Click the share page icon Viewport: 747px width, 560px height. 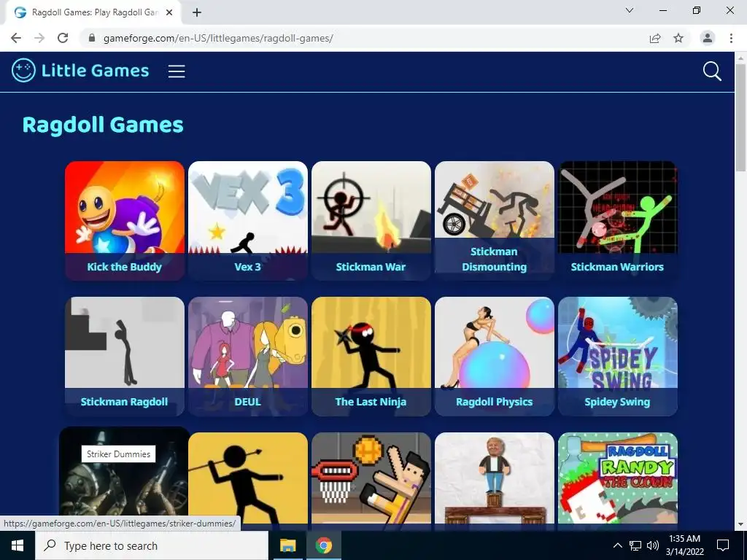click(655, 38)
